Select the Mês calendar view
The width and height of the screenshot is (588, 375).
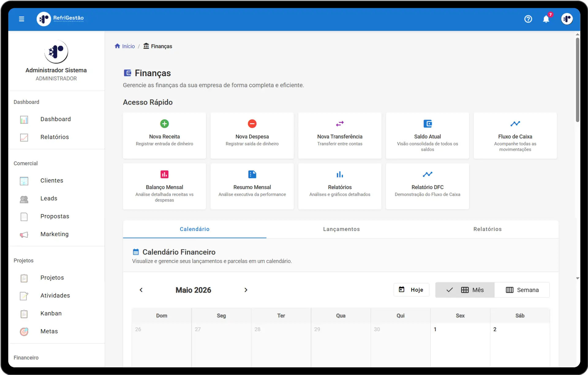point(465,290)
